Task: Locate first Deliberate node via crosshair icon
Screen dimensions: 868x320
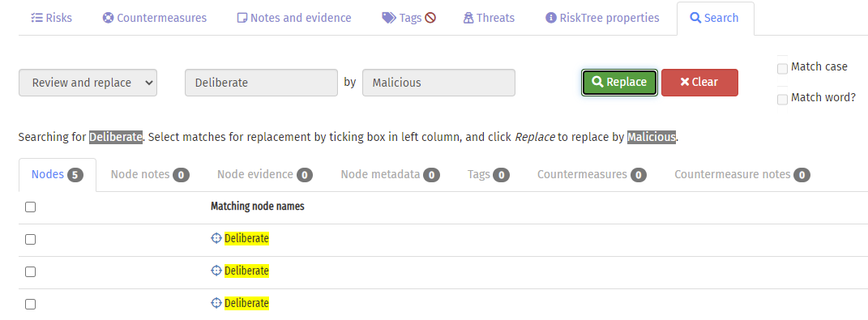Action: tap(216, 239)
